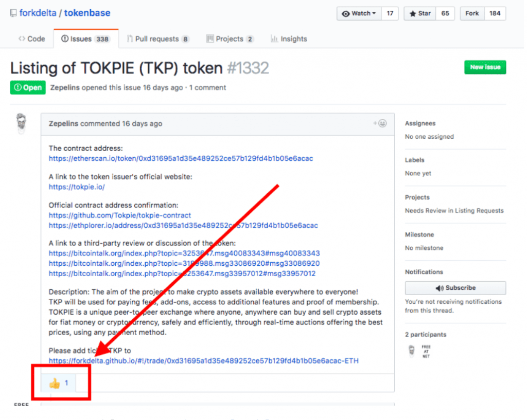The width and height of the screenshot is (527, 420).
Task: Open the forkdelta.github.io trade link
Action: pyautogui.click(x=204, y=361)
